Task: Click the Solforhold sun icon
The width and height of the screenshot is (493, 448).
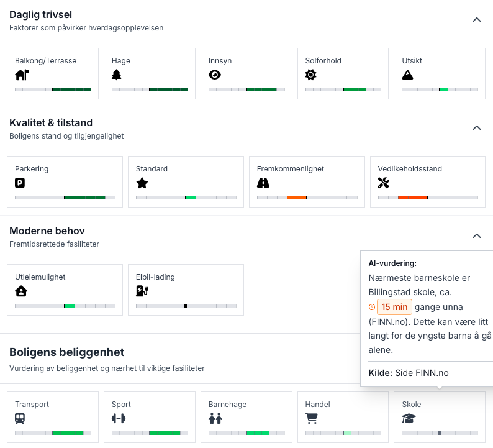Action: coord(311,75)
